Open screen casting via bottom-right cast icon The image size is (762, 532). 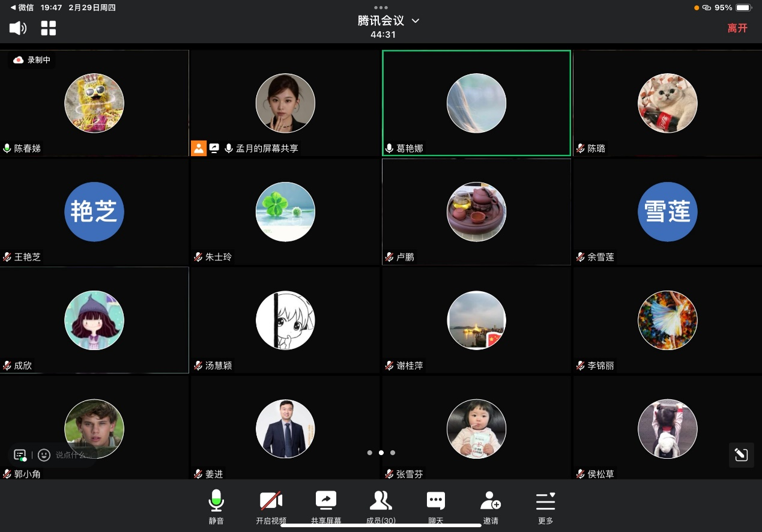[741, 455]
